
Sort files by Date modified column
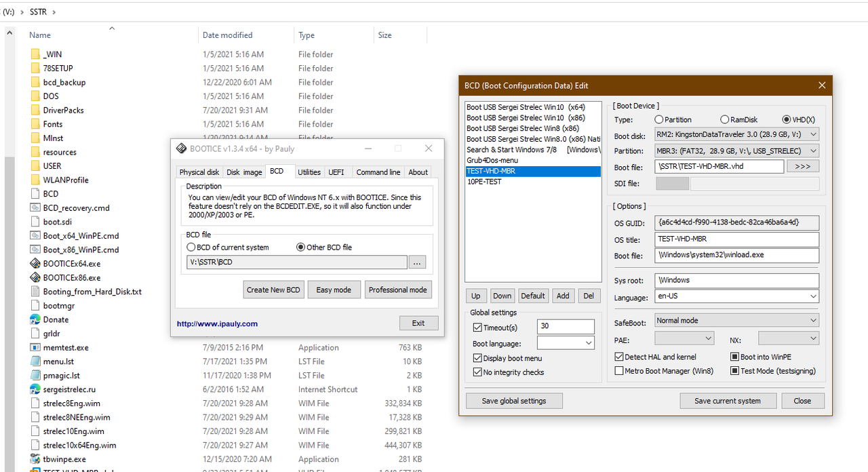pyautogui.click(x=227, y=35)
